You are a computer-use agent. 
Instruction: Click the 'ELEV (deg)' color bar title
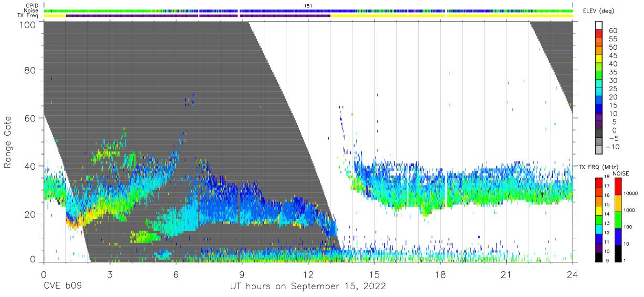[x=599, y=11]
